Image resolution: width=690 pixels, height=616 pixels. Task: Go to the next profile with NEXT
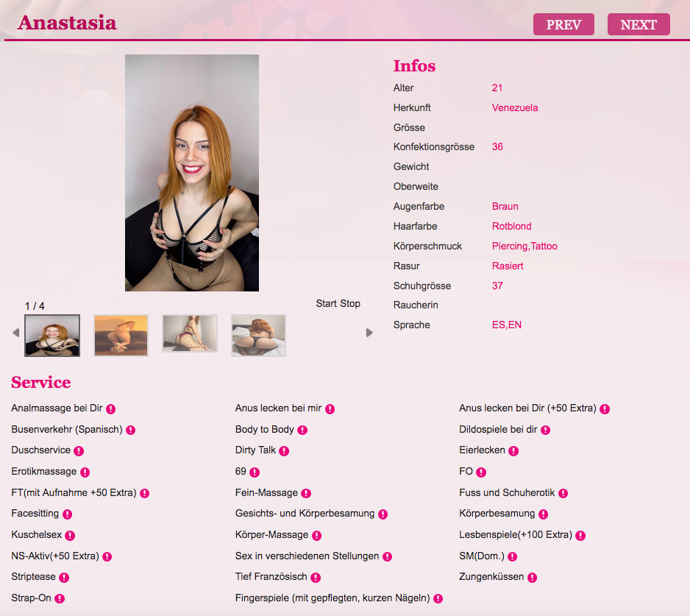click(x=639, y=24)
